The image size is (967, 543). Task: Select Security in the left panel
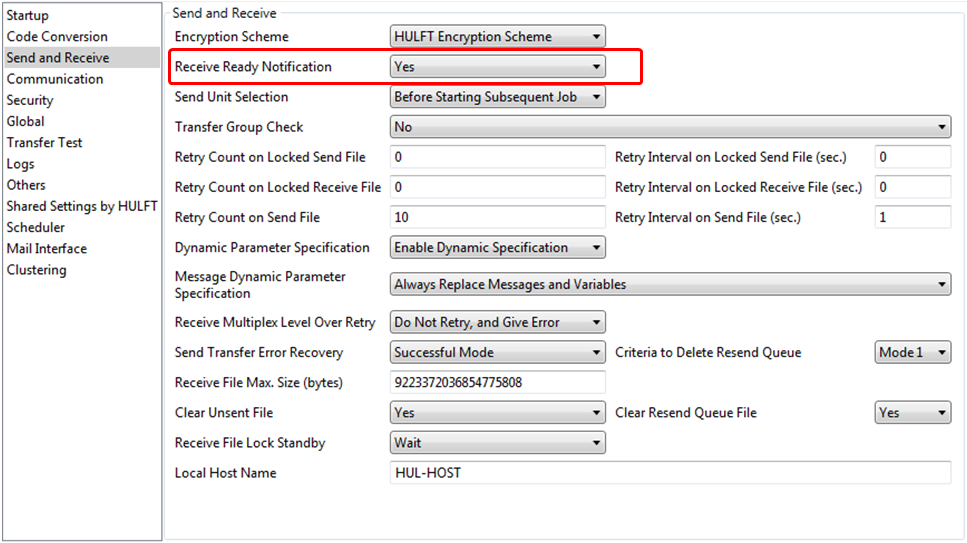30,100
